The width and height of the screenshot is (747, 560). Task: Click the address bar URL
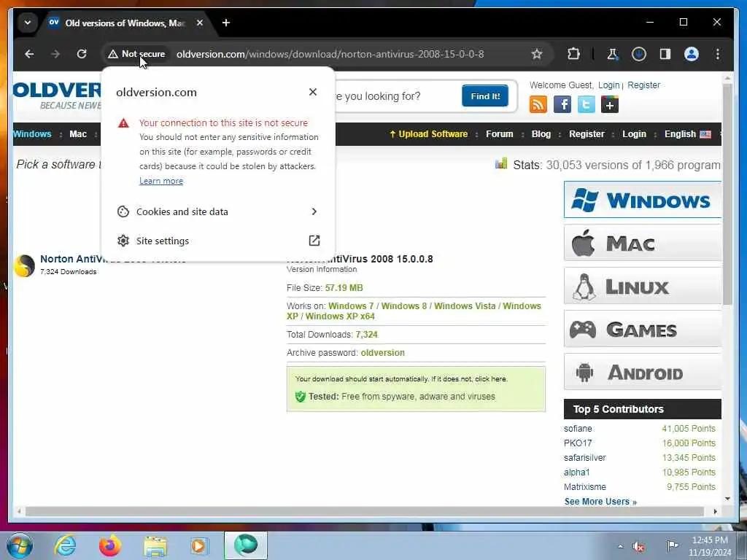click(330, 54)
